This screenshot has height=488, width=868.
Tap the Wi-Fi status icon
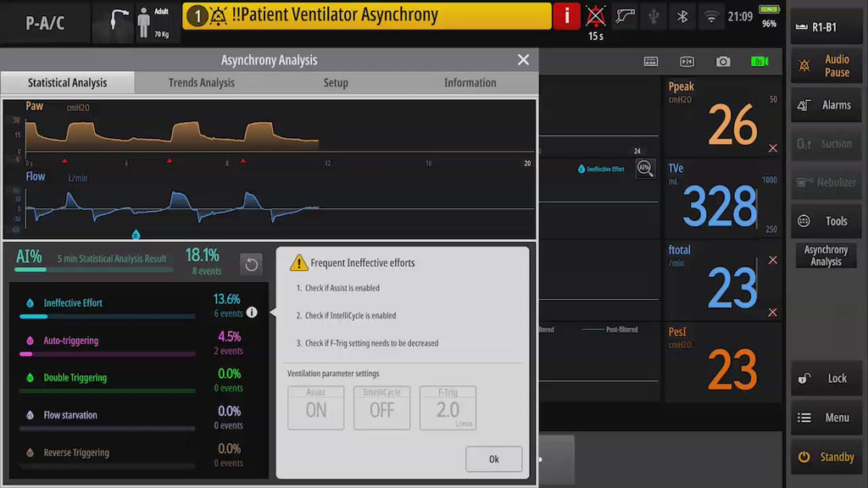[x=710, y=16]
